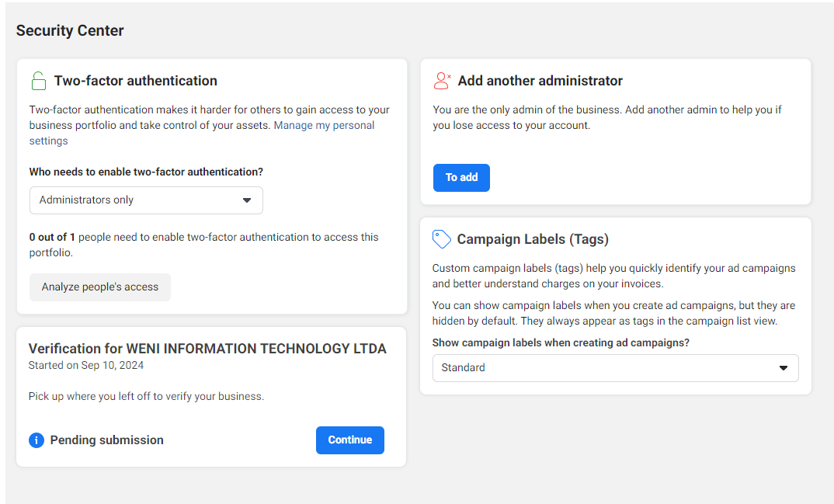Click the arrow on the Standard selector
The height and width of the screenshot is (504, 834).
click(784, 368)
